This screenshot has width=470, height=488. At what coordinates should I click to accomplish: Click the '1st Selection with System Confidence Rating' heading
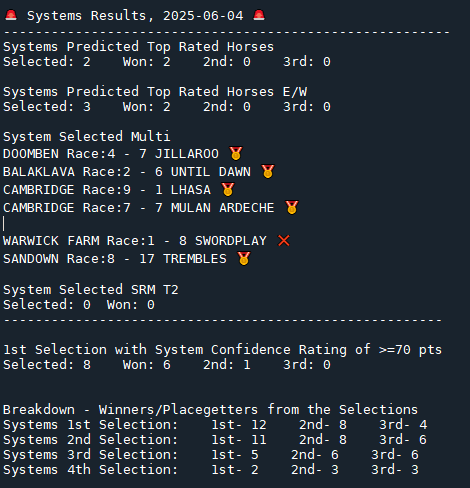[x=223, y=350]
